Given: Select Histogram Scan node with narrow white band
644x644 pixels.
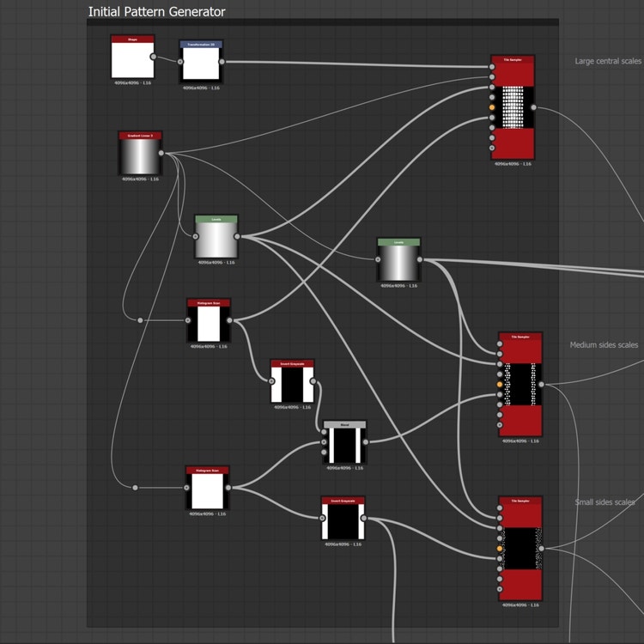Looking at the screenshot, I should 209,320.
